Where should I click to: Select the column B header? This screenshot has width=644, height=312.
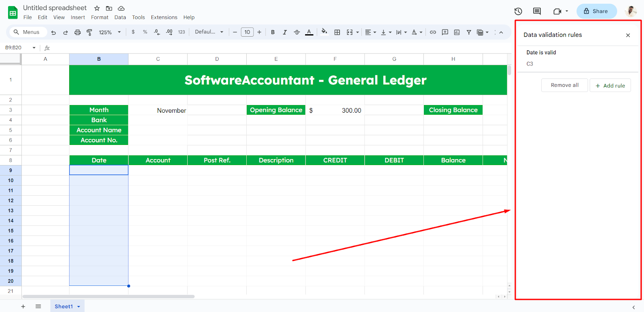[99, 59]
